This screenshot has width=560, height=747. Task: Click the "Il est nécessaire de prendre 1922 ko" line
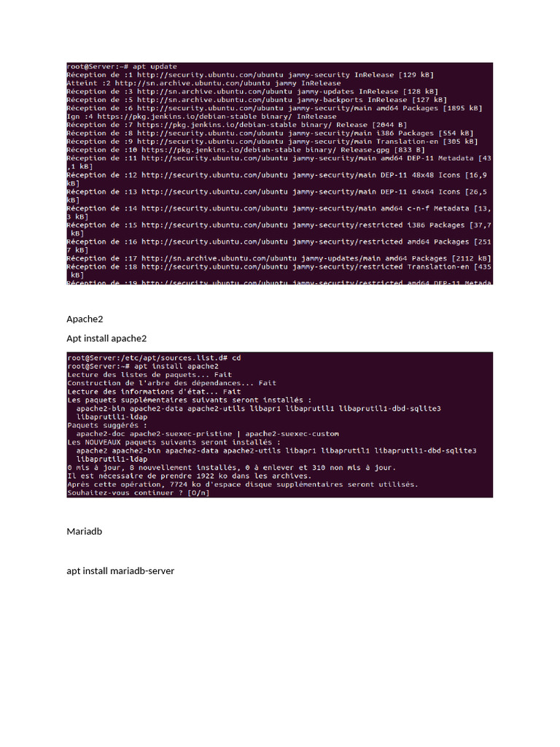(x=189, y=476)
